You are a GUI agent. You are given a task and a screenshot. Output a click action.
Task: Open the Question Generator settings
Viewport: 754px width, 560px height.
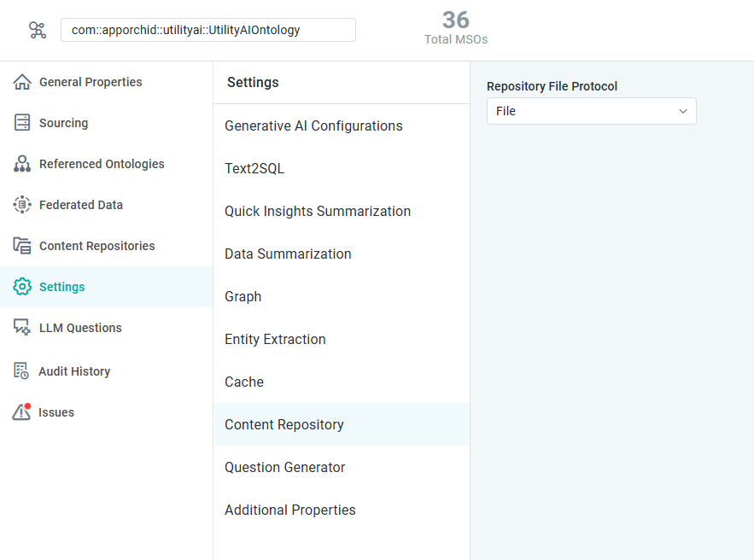[x=285, y=467]
